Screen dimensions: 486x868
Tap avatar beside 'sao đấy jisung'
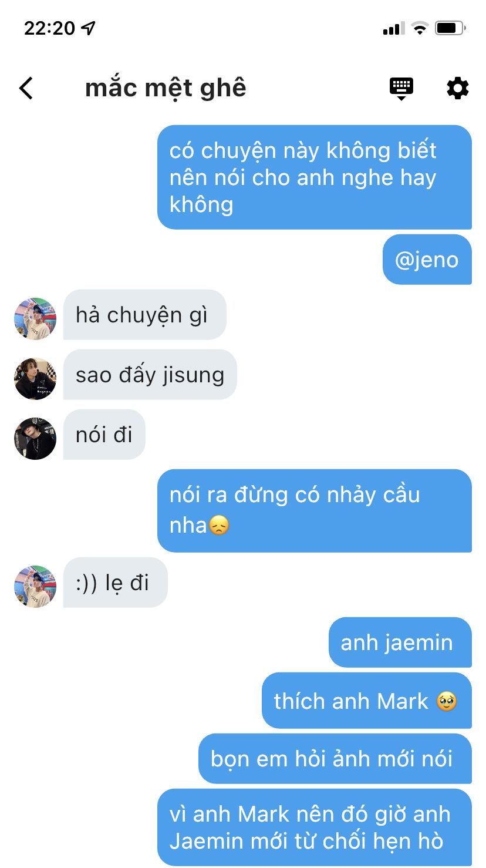(35, 378)
